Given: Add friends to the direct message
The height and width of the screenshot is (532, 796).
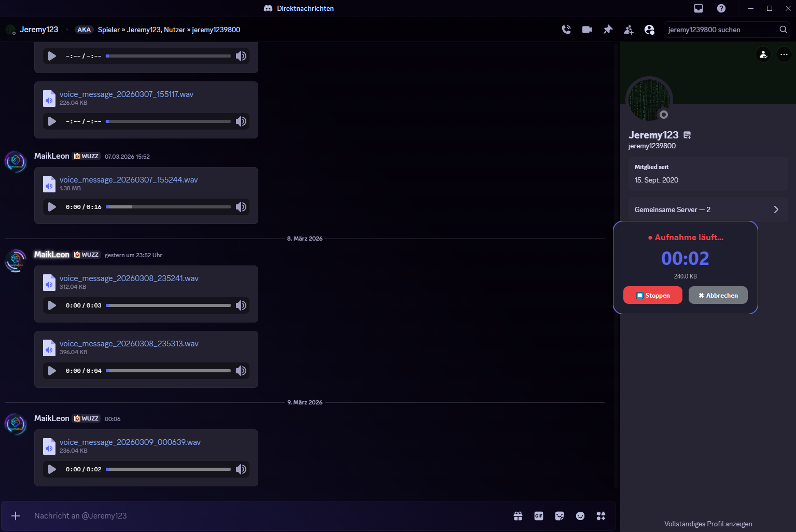Looking at the screenshot, I should (x=629, y=30).
